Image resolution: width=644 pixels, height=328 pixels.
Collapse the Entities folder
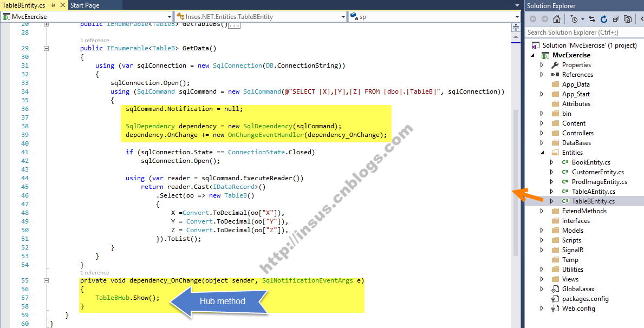[542, 153]
